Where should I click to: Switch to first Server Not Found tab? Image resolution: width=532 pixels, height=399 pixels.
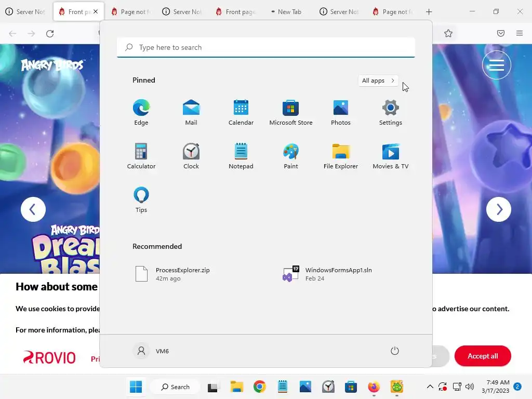[x=26, y=12]
